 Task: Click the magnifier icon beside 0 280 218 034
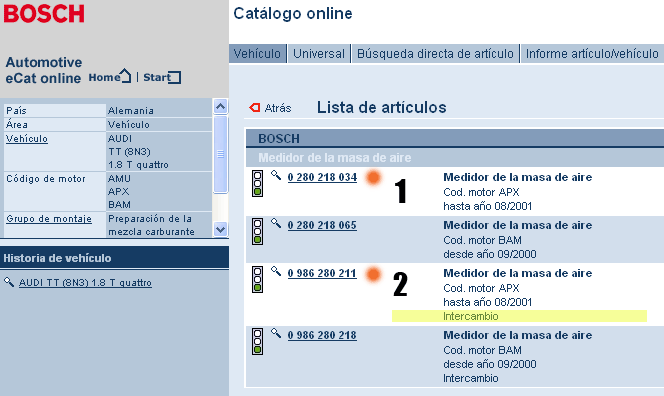276,175
